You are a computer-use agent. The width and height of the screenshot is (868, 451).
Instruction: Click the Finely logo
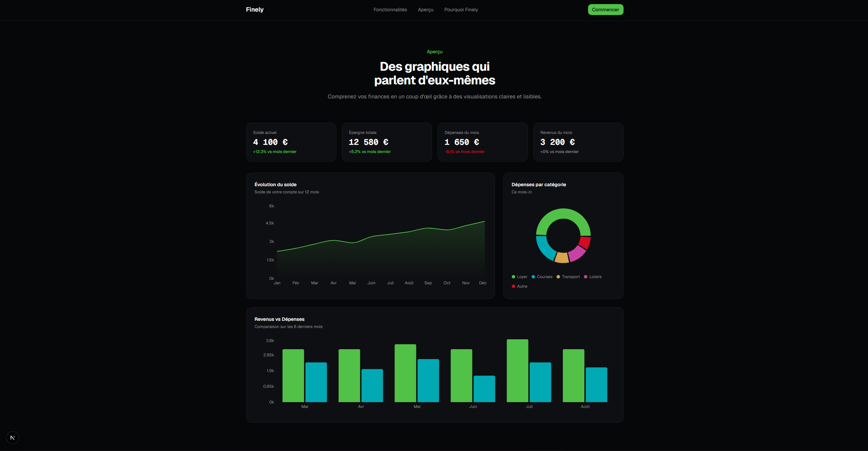(255, 10)
